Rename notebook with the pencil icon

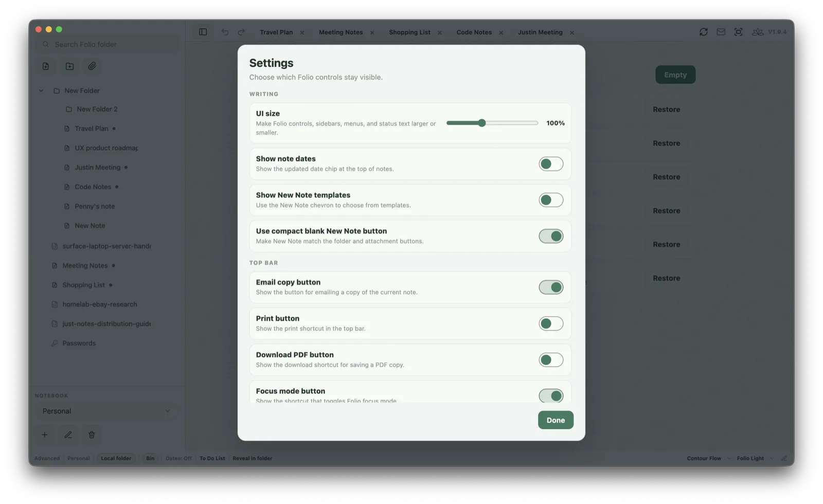(x=68, y=435)
